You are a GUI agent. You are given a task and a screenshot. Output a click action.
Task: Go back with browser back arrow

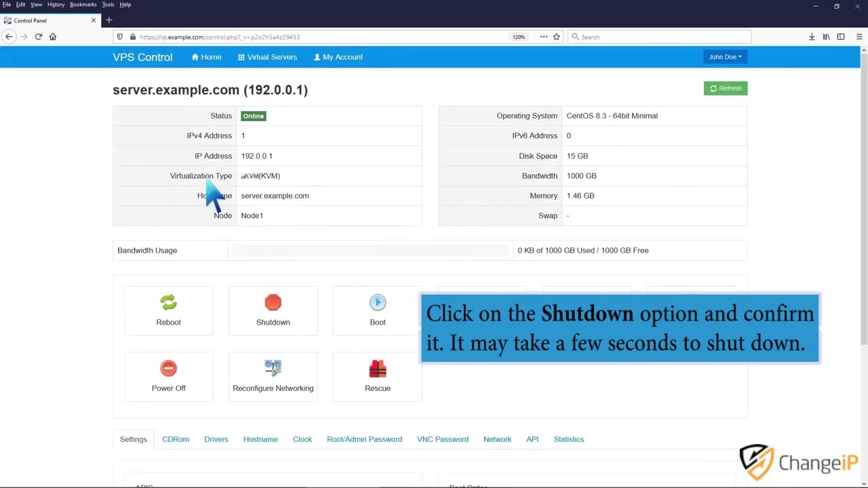click(x=9, y=37)
